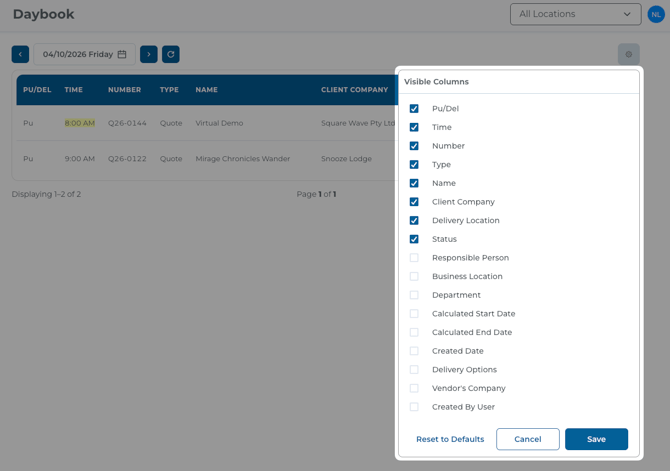The image size is (670, 471).
Task: Enable the Delivery Options checkbox
Action: coord(414,370)
